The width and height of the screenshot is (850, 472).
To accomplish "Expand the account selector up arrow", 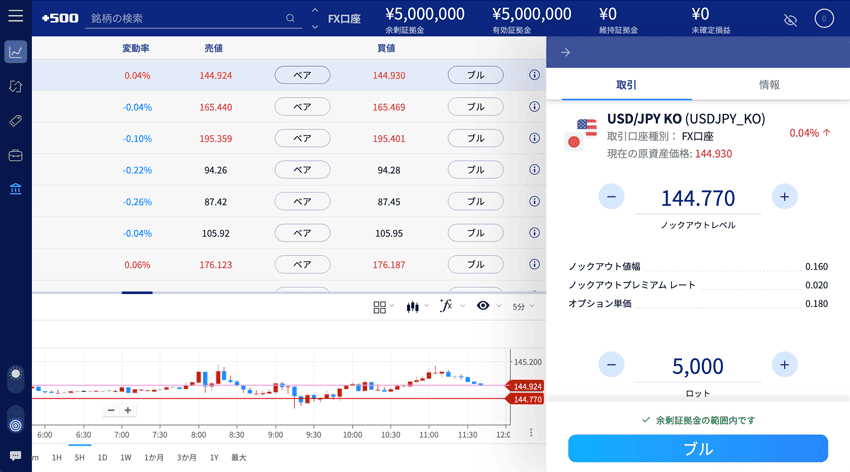I will click(315, 10).
